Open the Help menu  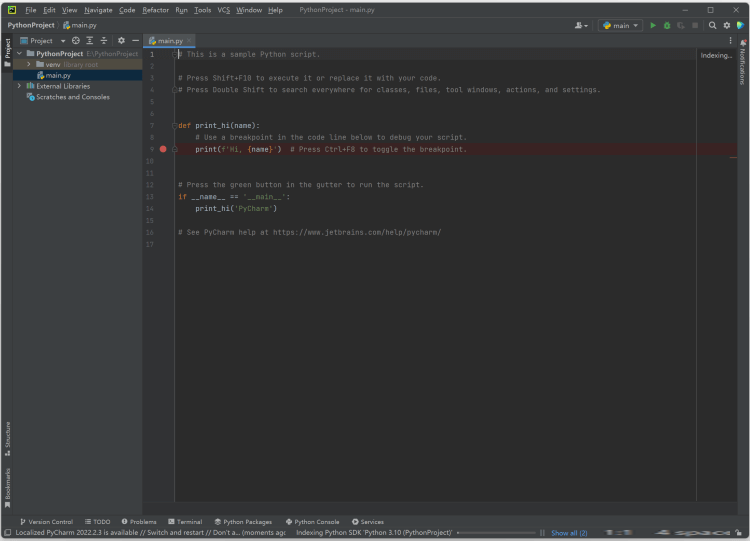tap(275, 10)
